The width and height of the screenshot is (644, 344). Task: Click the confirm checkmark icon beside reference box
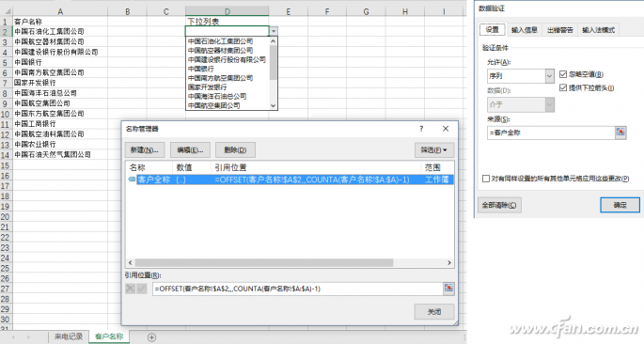coord(141,289)
